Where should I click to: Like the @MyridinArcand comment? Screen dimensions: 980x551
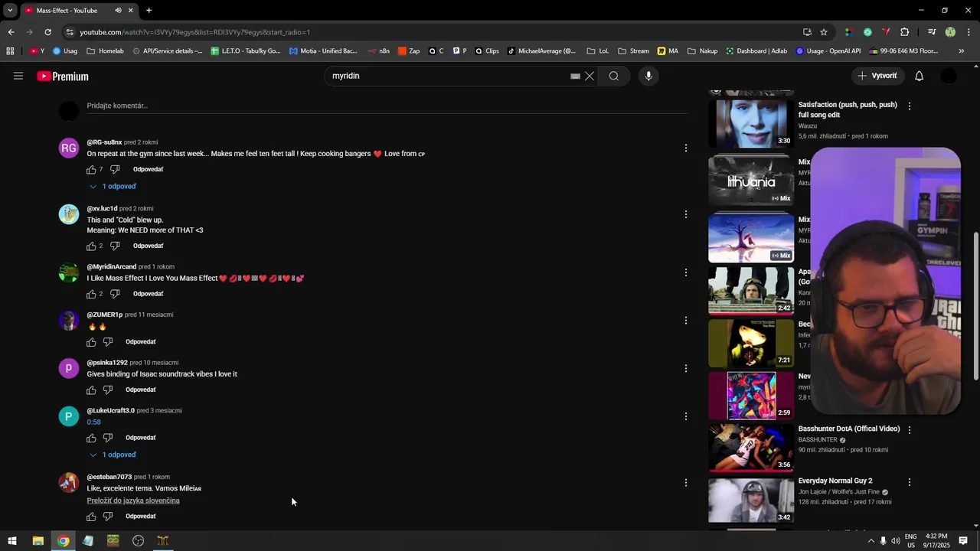91,294
